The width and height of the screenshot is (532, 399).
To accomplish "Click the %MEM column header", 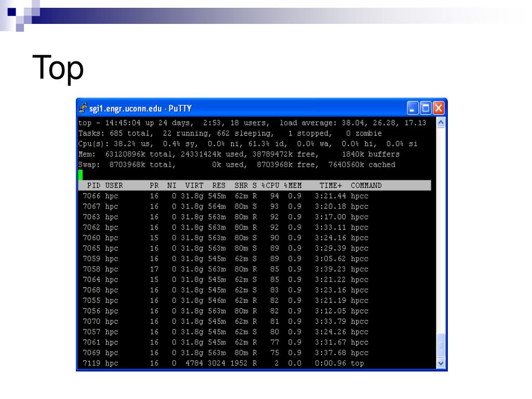I will point(293,185).
